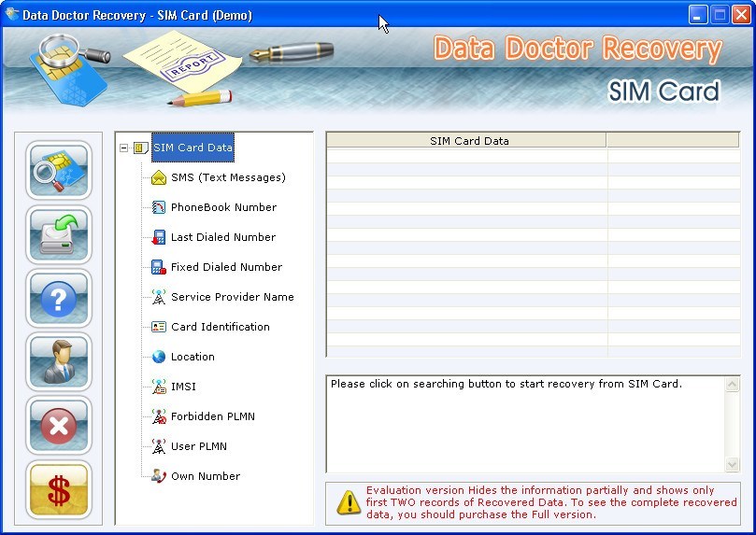Screen dimensions: 756x535
Task: Click scroll up arrow in message box
Action: (x=732, y=385)
